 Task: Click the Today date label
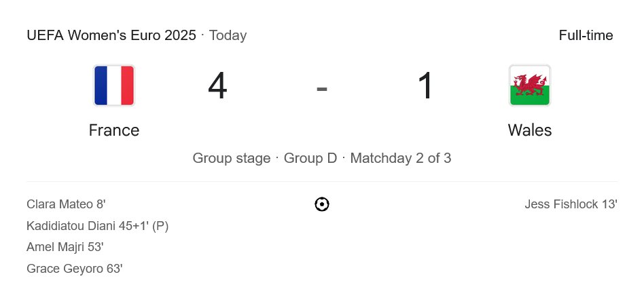228,35
